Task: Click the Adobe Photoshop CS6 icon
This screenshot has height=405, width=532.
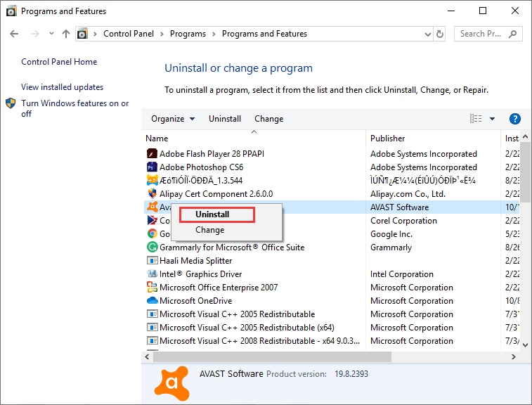Action: click(x=152, y=167)
